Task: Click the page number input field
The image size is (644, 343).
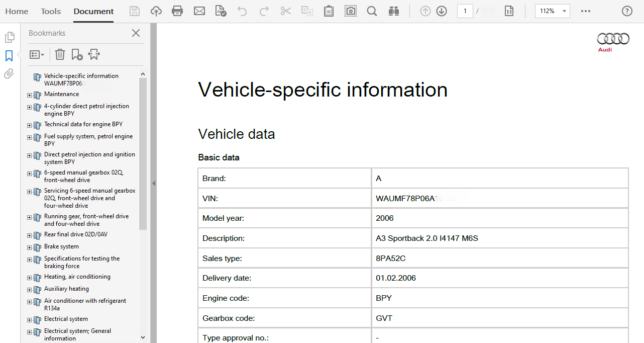Action: click(465, 11)
